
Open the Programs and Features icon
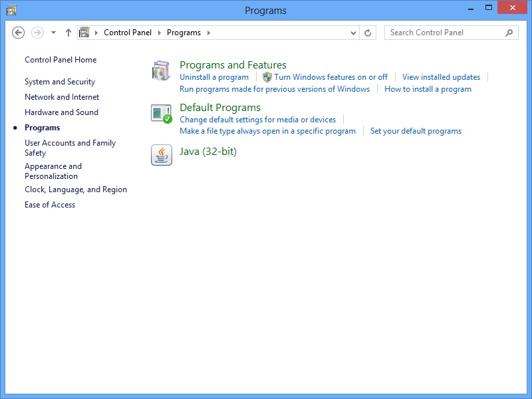coord(161,70)
